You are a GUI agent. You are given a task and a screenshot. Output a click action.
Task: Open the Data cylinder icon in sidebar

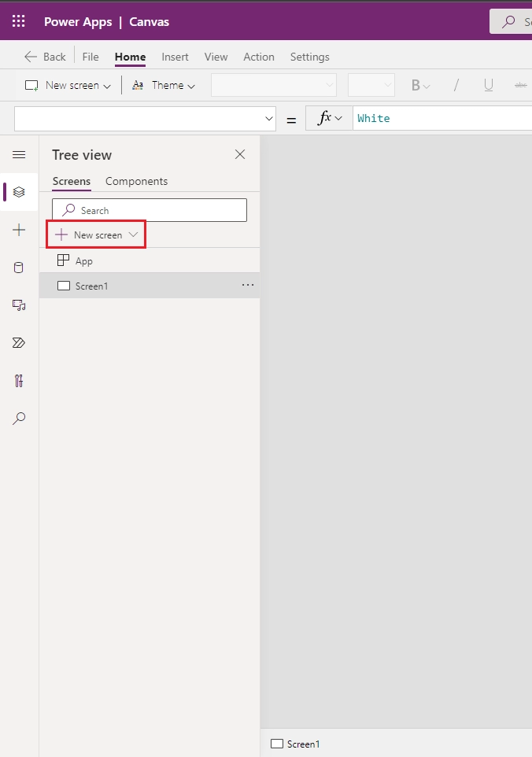[x=19, y=268]
